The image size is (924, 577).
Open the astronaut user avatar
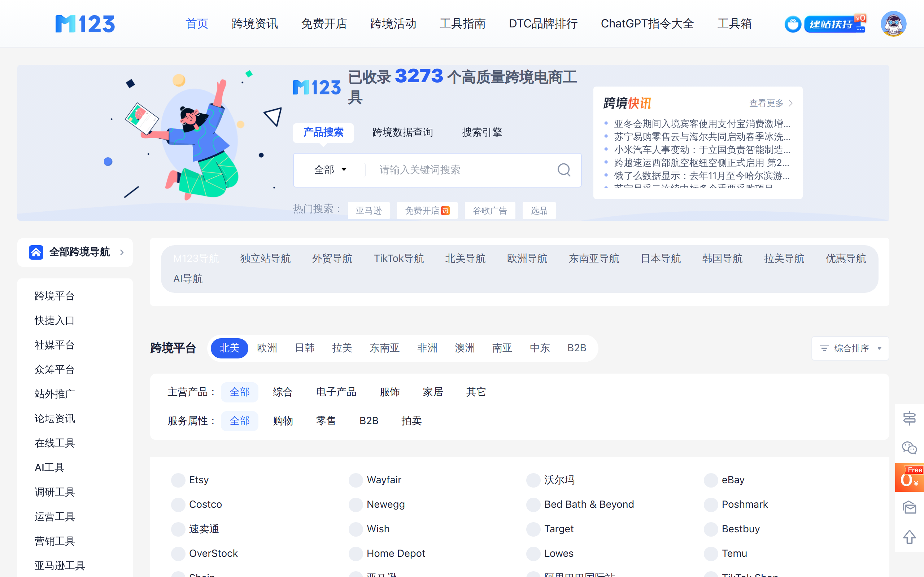893,24
